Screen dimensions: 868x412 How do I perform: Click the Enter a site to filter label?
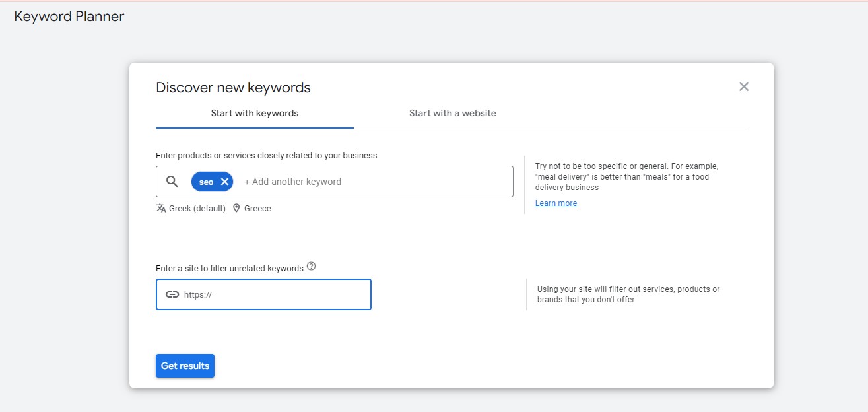(x=229, y=268)
